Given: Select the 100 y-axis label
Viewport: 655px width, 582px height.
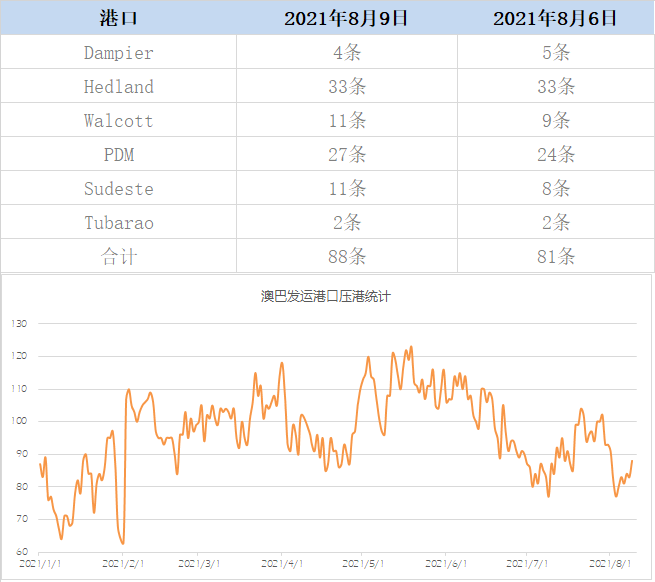Looking at the screenshot, I should 19,421.
